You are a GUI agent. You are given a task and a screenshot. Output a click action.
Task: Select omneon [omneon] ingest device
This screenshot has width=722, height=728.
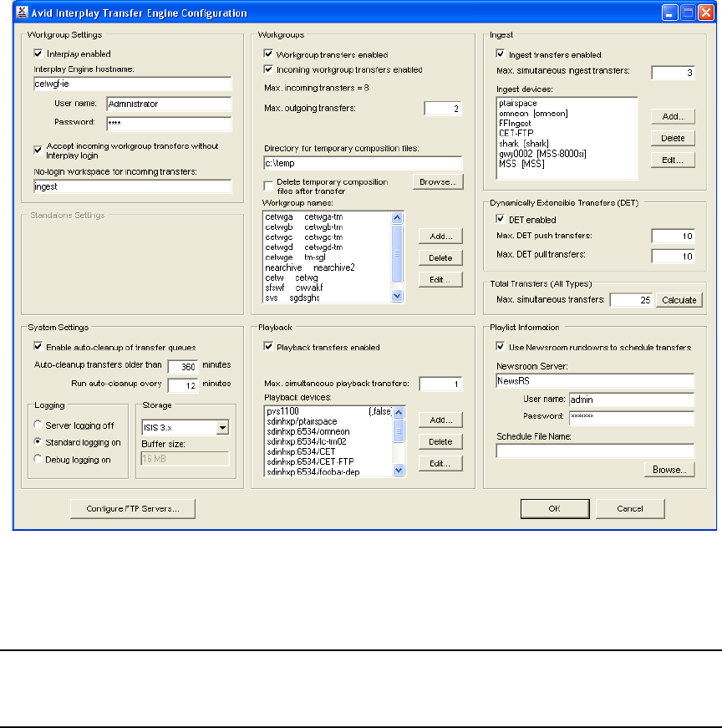point(567,114)
